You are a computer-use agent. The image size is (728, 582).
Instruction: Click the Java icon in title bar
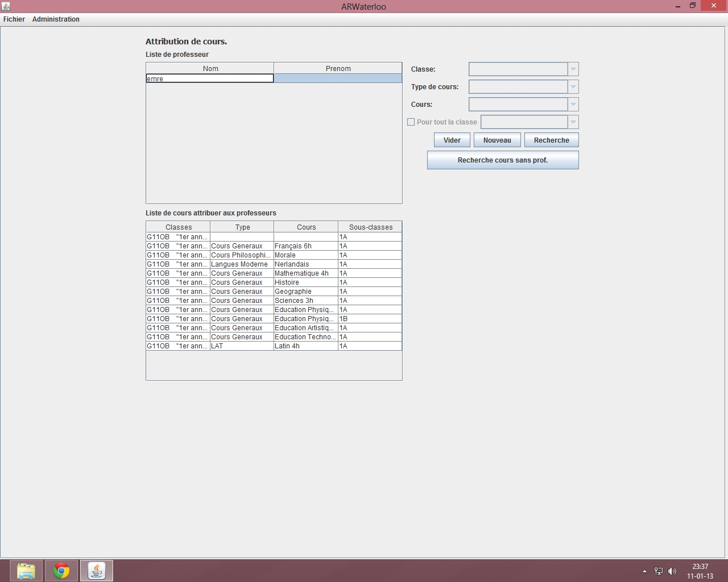[x=6, y=6]
